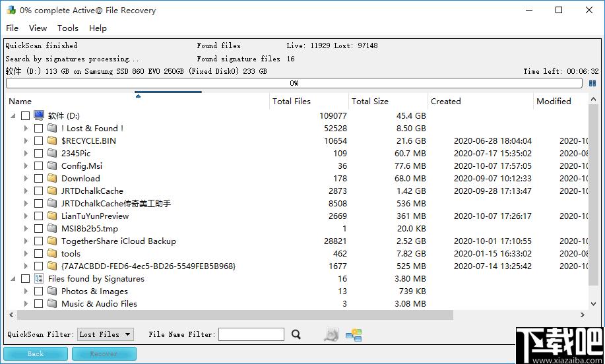This screenshot has width=605, height=364.
Task: Click the disk scan icon beside search
Action: point(331,334)
